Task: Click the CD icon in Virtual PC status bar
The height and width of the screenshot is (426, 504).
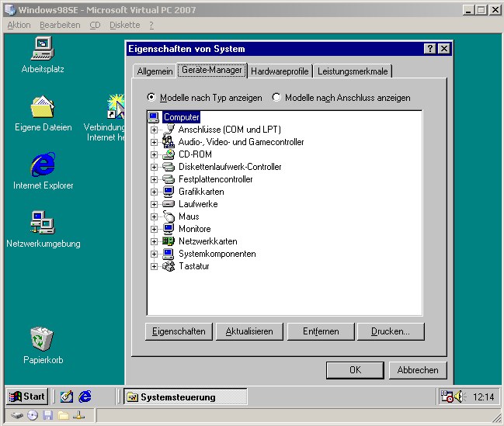Action: pyautogui.click(x=33, y=415)
